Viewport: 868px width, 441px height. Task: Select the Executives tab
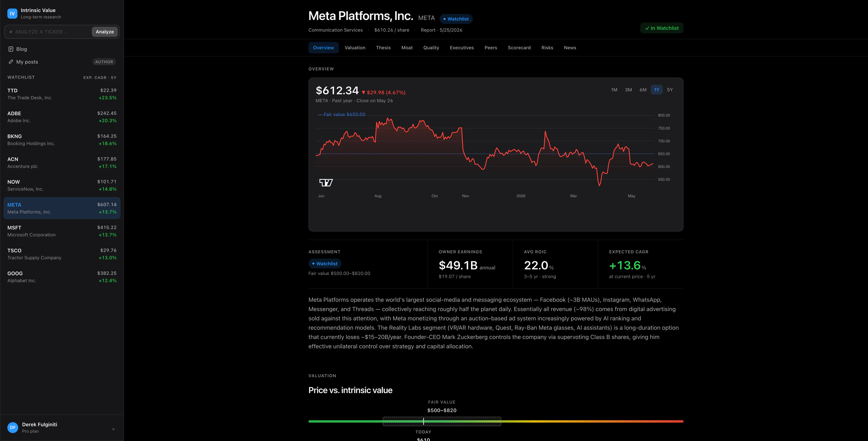[x=462, y=48]
